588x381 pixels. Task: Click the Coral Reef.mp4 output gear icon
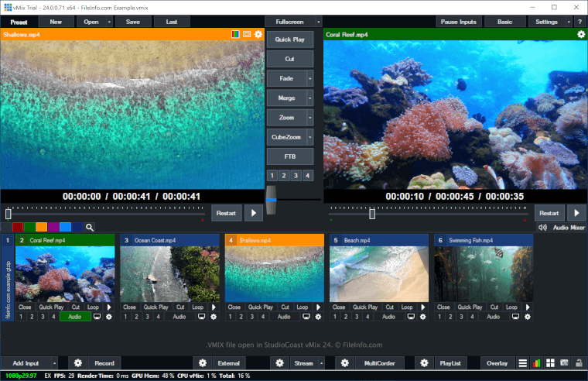(581, 34)
